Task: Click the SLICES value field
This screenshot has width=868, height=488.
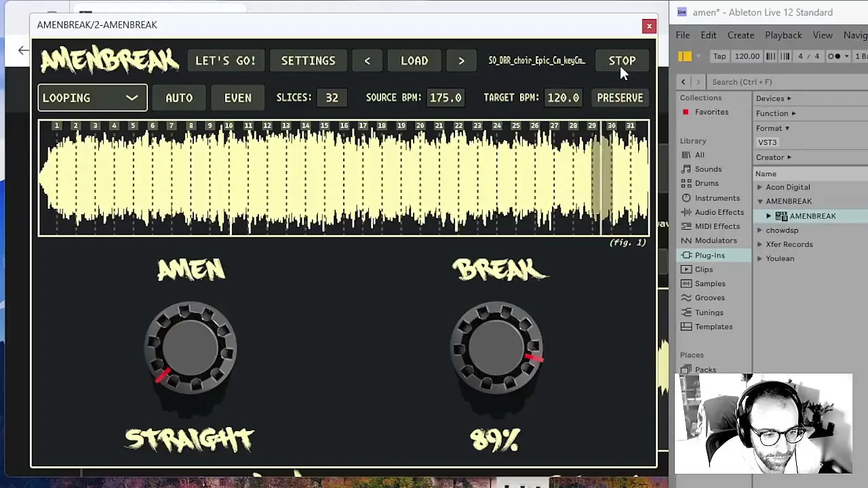Action: (x=332, y=98)
